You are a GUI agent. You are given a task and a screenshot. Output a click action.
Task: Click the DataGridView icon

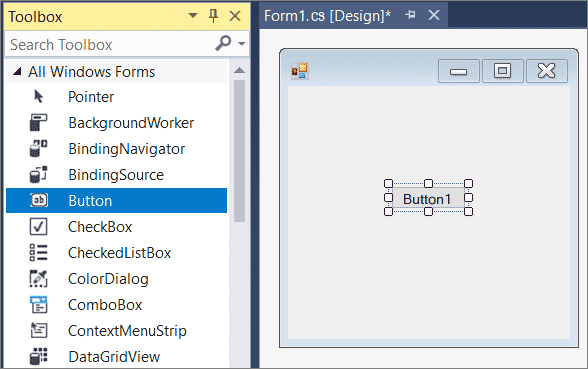[x=38, y=356]
